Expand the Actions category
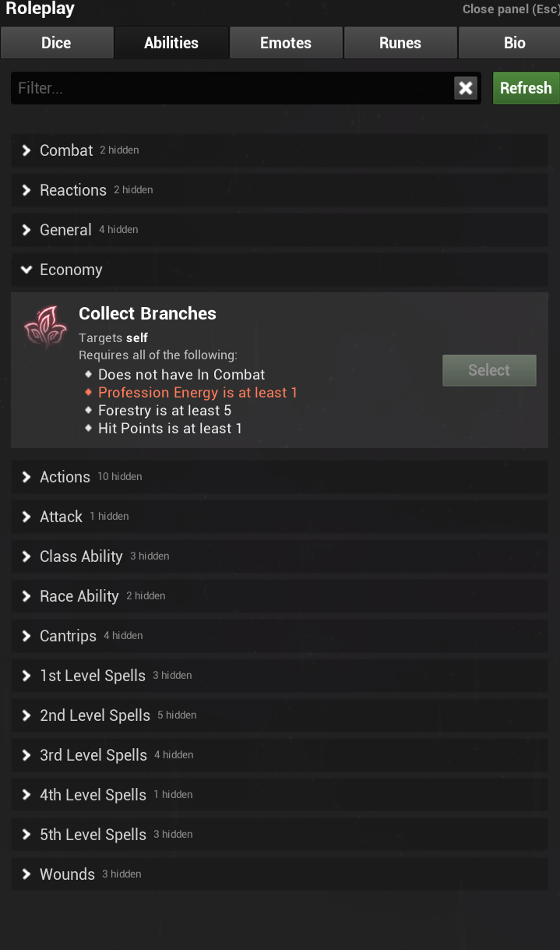The width and height of the screenshot is (560, 950). (x=65, y=477)
